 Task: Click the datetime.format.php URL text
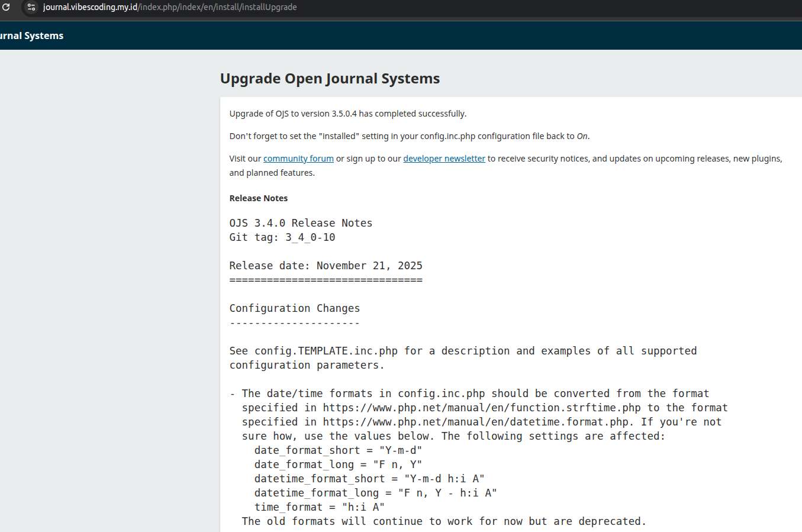click(477, 422)
